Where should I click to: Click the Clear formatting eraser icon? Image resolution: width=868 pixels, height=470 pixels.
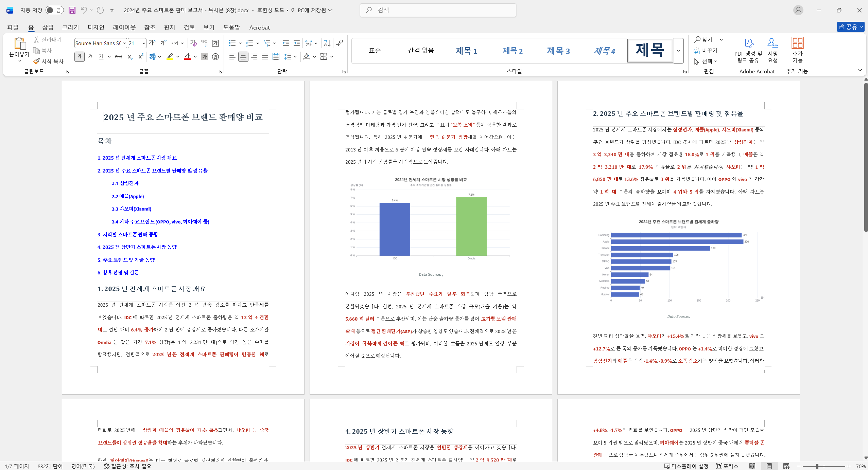coord(193,43)
